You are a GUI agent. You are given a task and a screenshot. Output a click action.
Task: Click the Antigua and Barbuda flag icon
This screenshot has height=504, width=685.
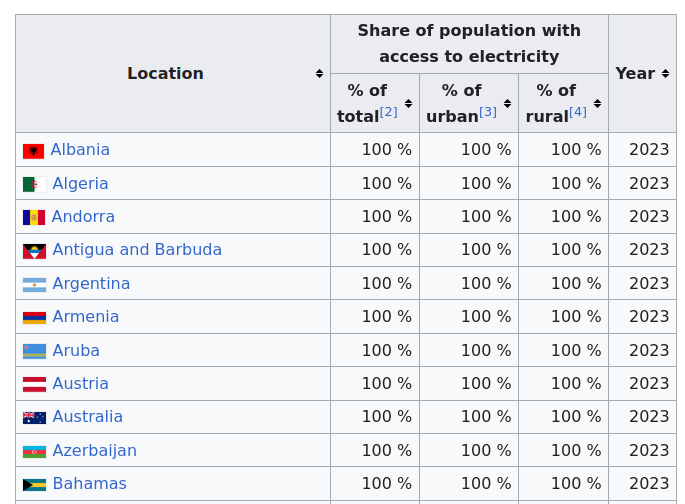35,251
